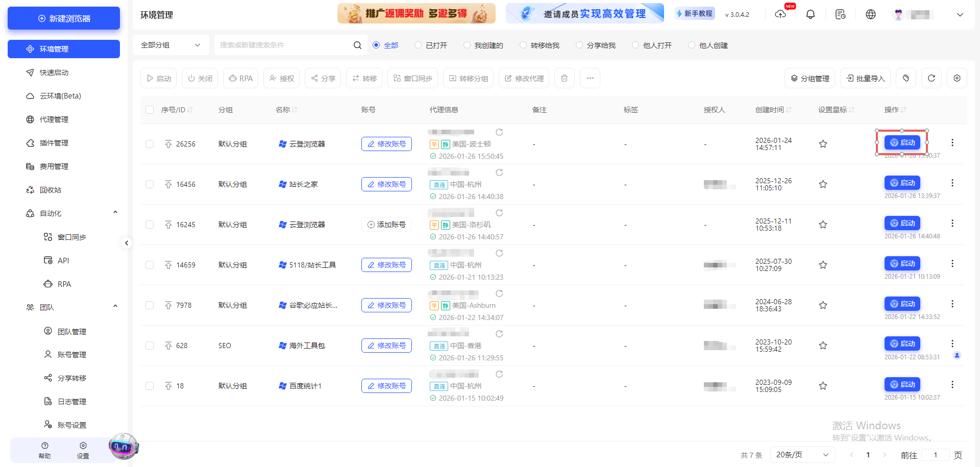Click the tag icon next to the refresh button
This screenshot has height=467, width=980.
(906, 78)
